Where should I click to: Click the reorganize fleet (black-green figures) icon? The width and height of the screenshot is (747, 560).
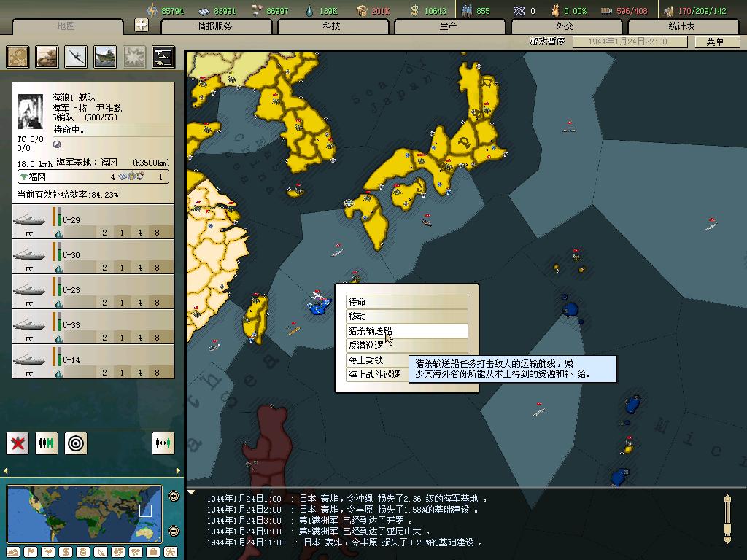tap(47, 443)
